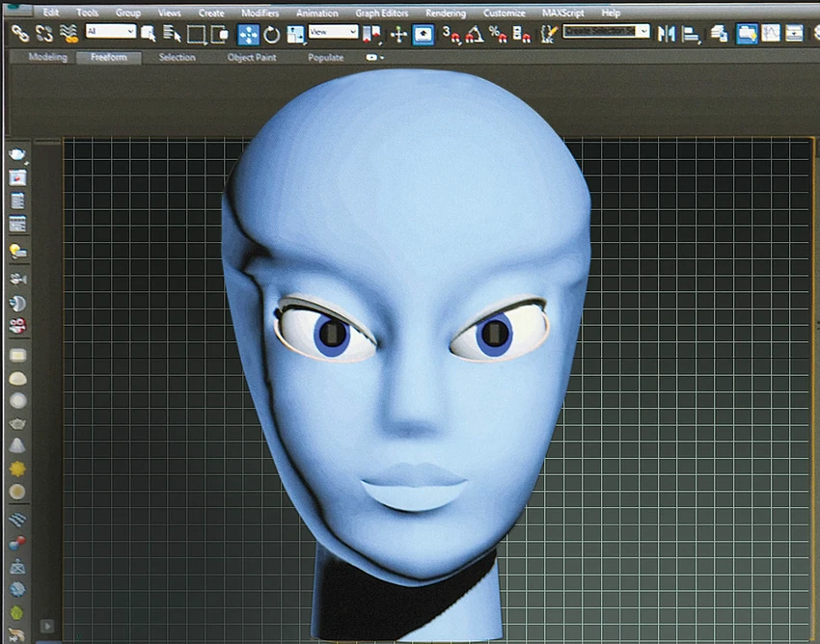Click the blue head model in viewport
The height and width of the screenshot is (644, 820).
pyautogui.click(x=406, y=345)
